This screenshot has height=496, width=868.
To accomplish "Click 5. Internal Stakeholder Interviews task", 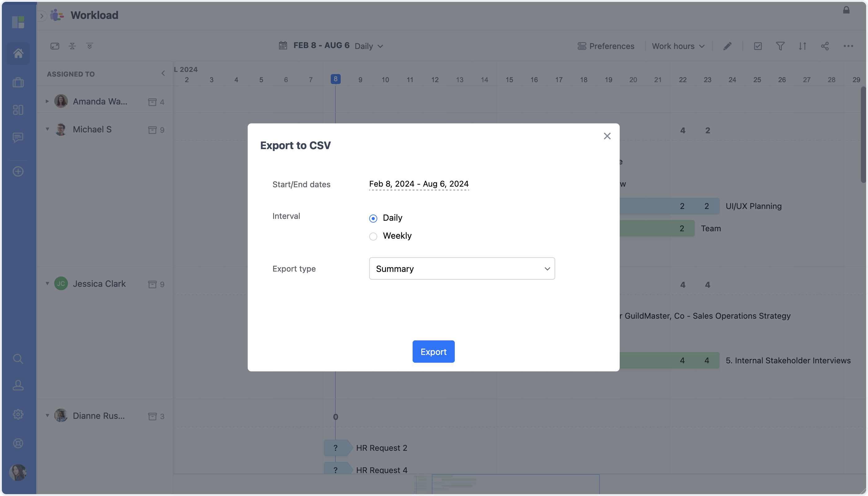I will click(788, 361).
